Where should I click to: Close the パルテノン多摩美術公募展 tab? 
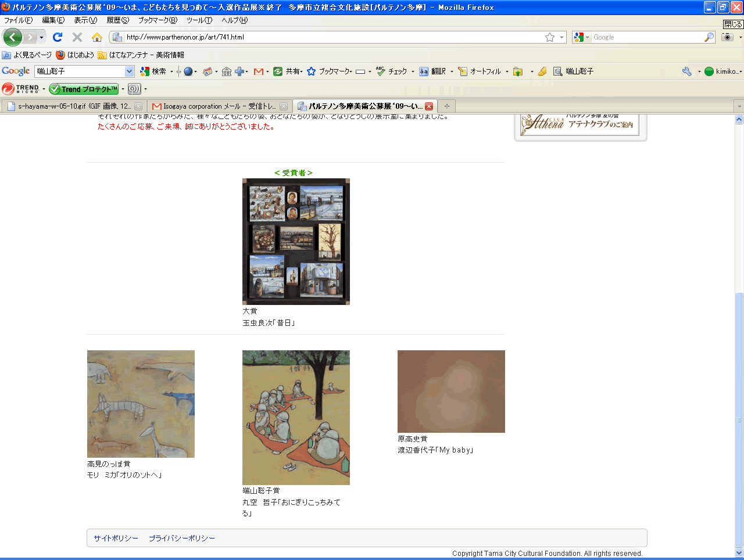(429, 106)
